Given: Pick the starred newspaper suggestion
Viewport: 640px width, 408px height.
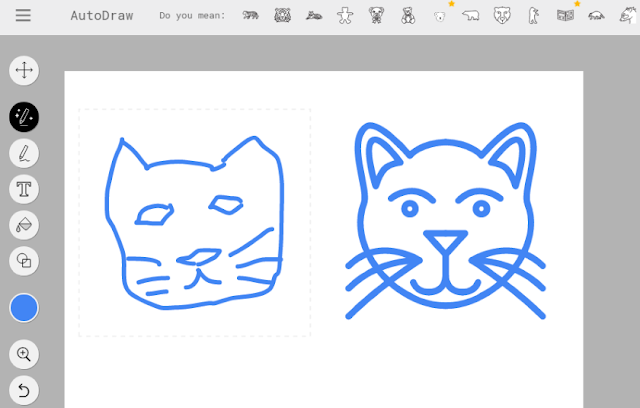Looking at the screenshot, I should pos(565,16).
